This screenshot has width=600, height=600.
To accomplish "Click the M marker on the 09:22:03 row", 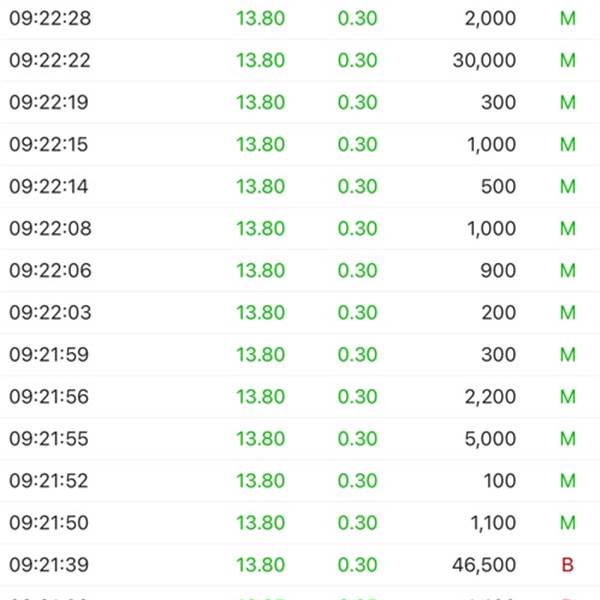I will click(x=568, y=312).
